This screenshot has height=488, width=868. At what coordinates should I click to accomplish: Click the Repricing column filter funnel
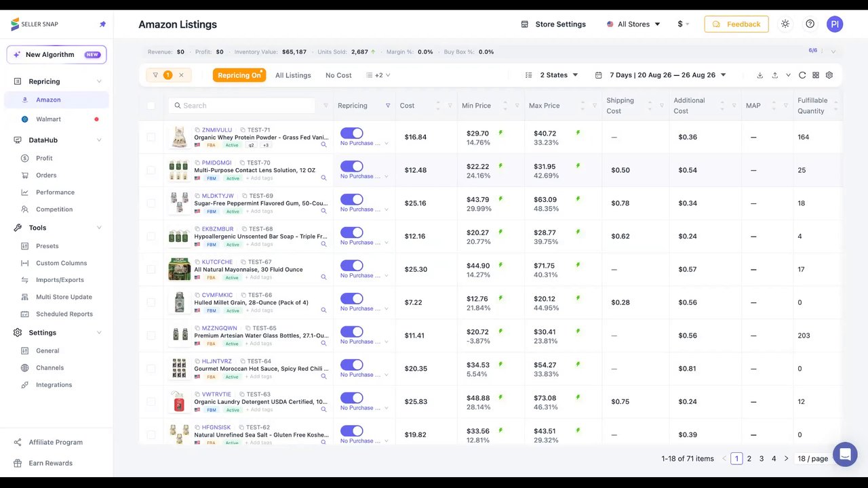pos(388,106)
